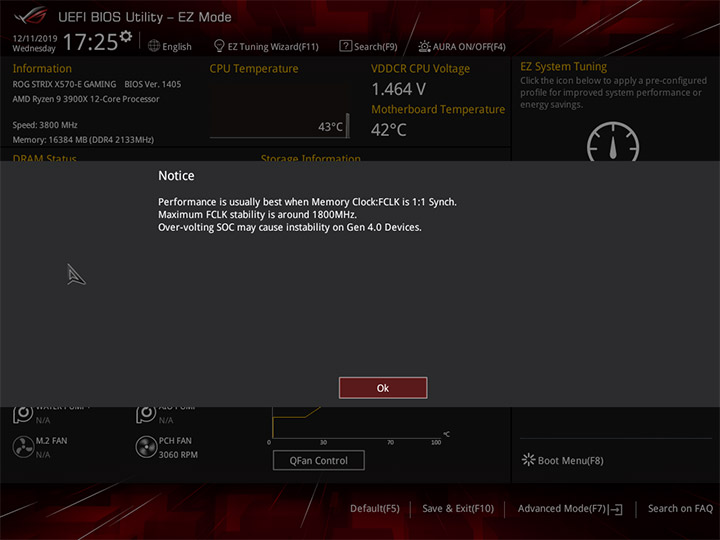Click the AURA light icon
This screenshot has width=720, height=540.
point(424,46)
